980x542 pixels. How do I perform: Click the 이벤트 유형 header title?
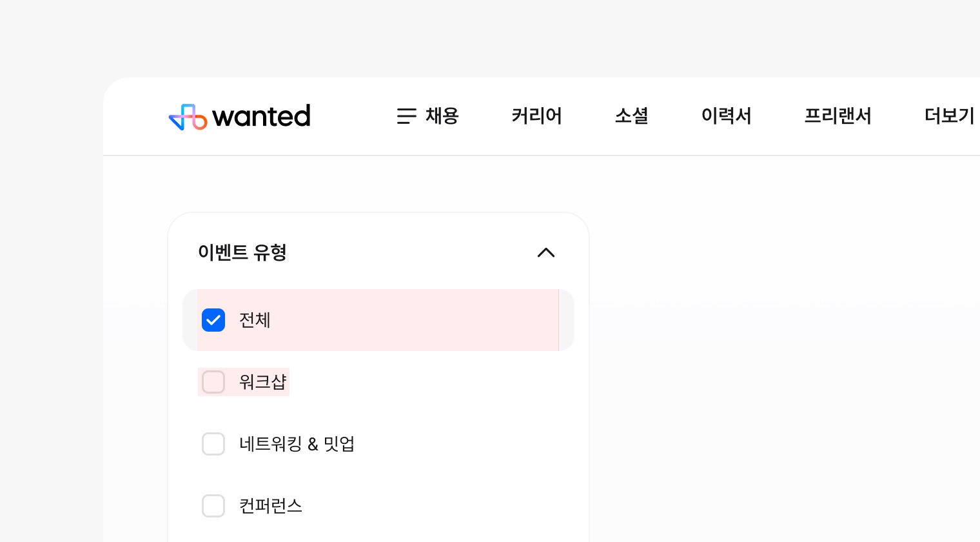tap(242, 252)
